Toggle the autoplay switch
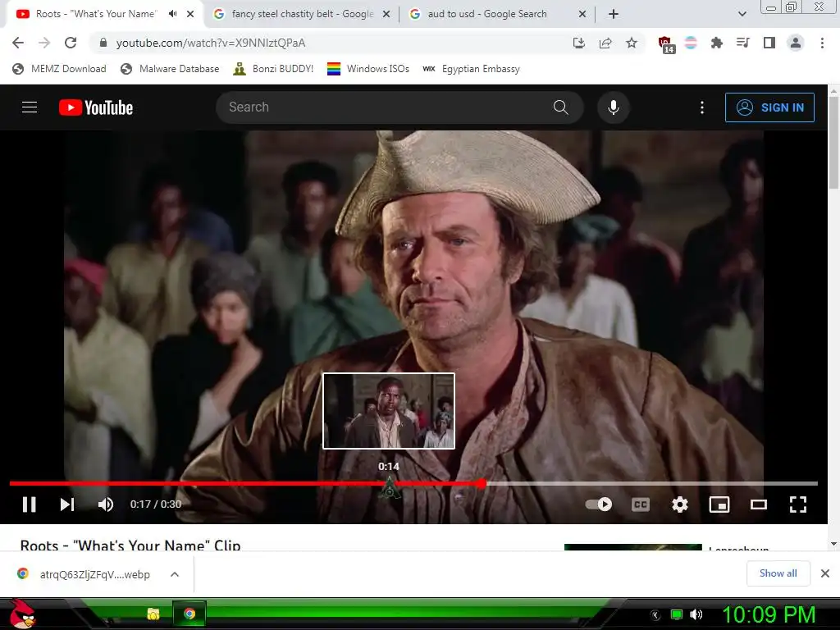 click(x=599, y=504)
